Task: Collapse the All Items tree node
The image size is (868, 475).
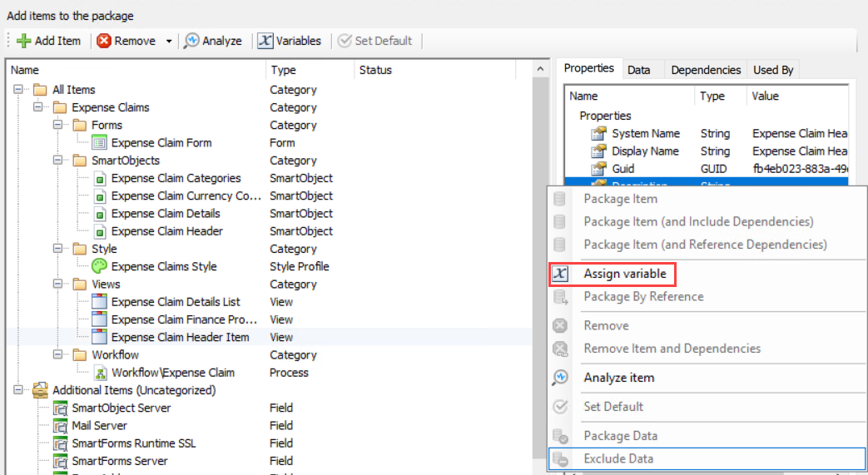Action: click(18, 90)
